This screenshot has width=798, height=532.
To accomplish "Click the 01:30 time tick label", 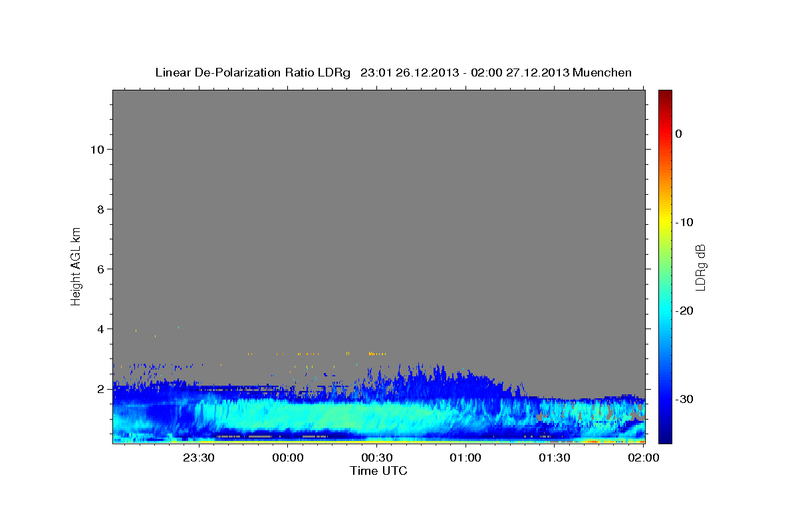I will pos(555,458).
